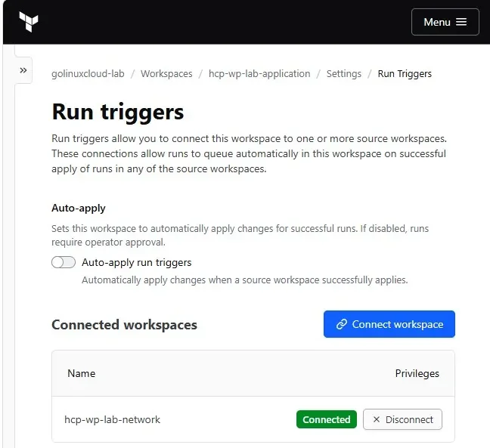Click the Terraform logo icon
Viewport: 490px width, 448px height.
coord(29,22)
